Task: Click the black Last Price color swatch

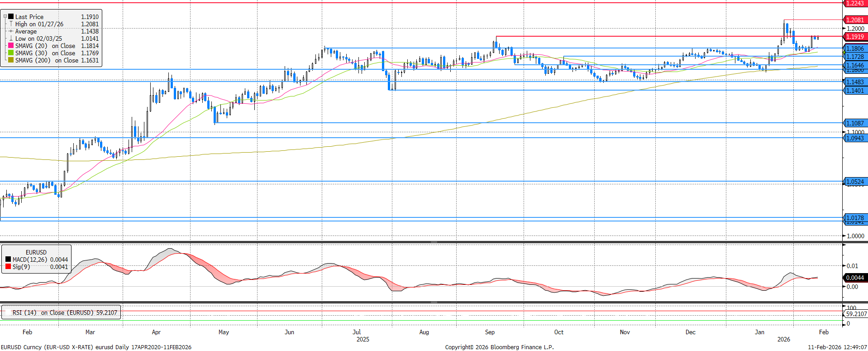Action: (11, 17)
